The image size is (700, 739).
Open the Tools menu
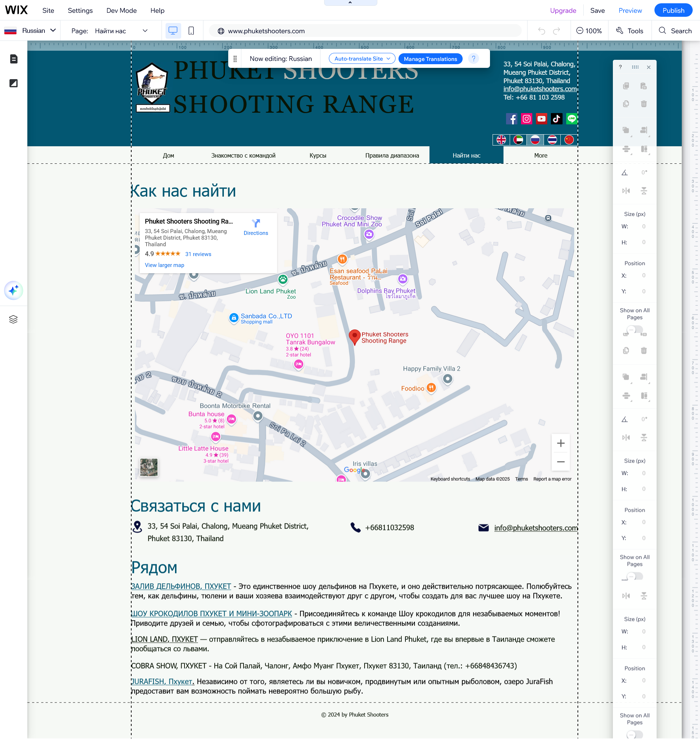click(x=630, y=31)
